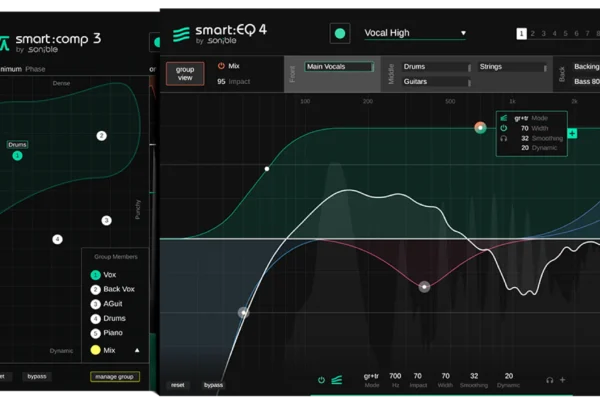This screenshot has width=600, height=400.
Task: Open the Vocal High profile dropdown
Action: click(415, 33)
